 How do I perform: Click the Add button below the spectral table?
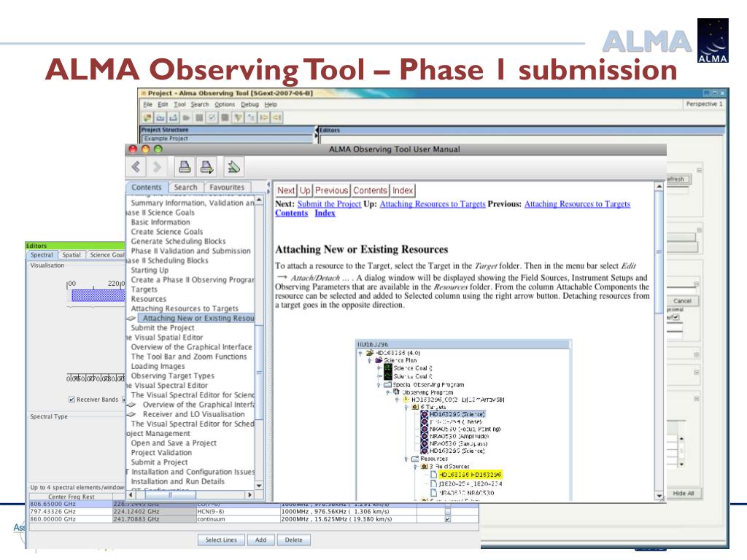tap(260, 540)
